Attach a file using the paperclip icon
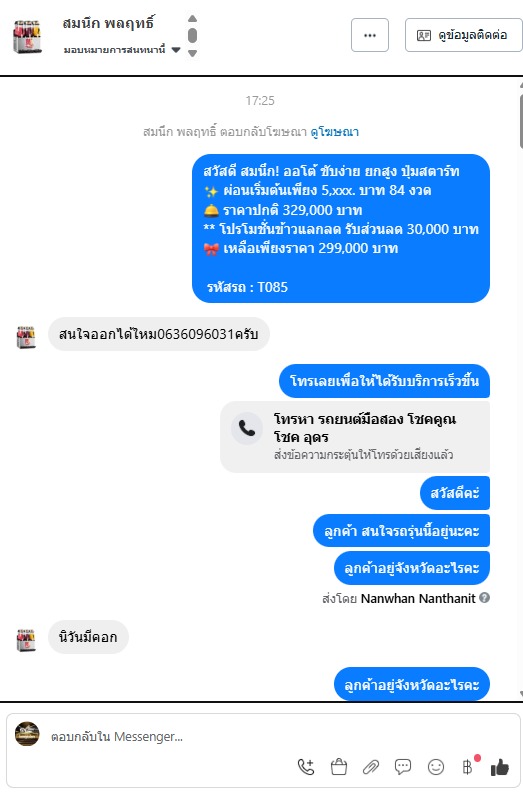523x792 pixels. point(371,767)
